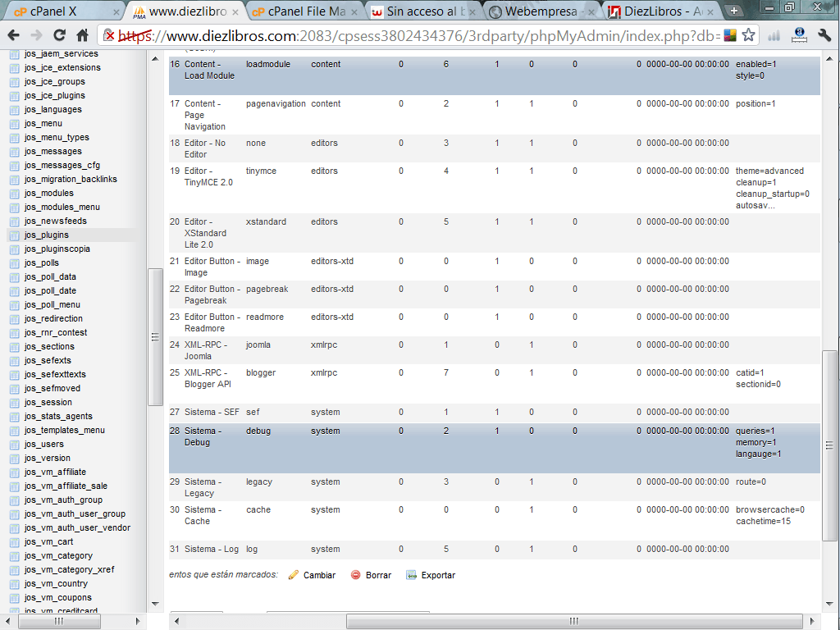The image size is (840, 630).
Task: Click table icon beside jos_modules
Action: point(15,194)
